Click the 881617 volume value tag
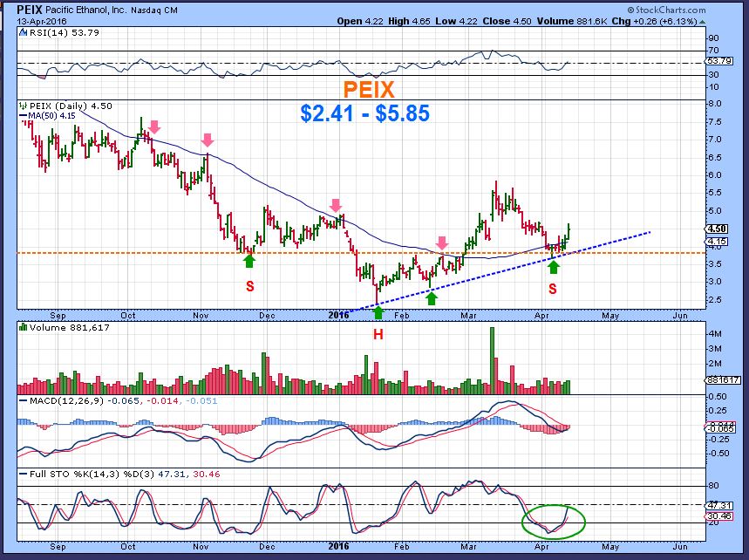749x560 pixels. (724, 379)
